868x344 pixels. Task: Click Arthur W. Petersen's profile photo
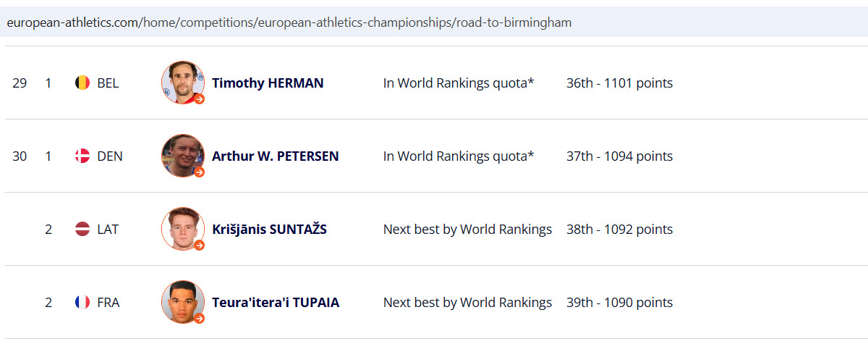(x=182, y=156)
